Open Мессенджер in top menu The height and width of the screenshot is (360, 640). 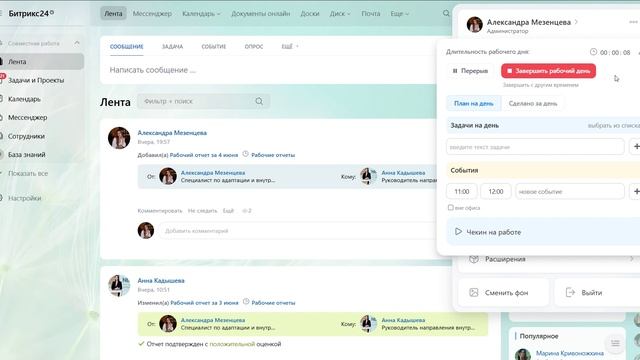(x=152, y=13)
